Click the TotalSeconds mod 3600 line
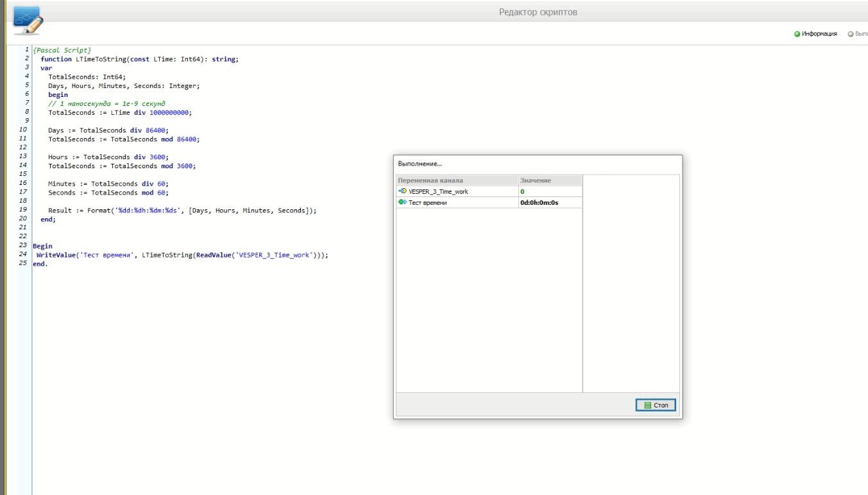Image resolution: width=868 pixels, height=495 pixels. (122, 166)
